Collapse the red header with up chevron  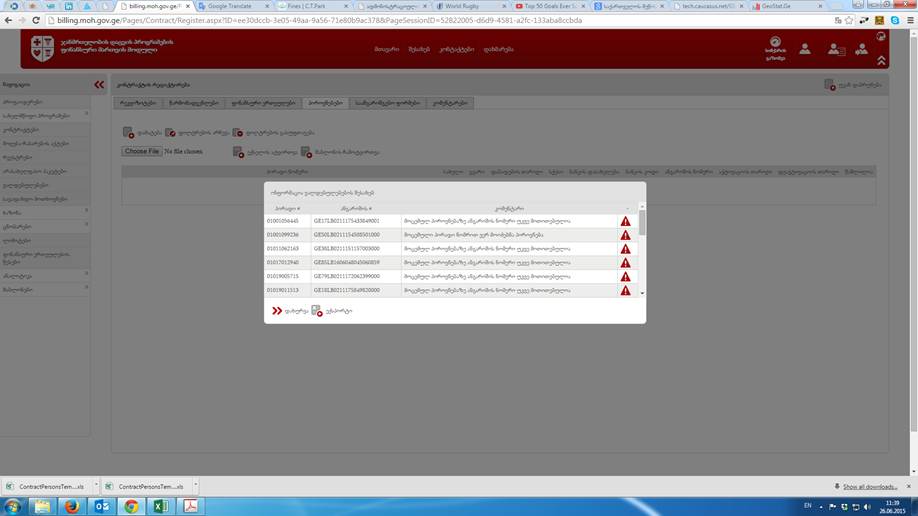[x=881, y=61]
